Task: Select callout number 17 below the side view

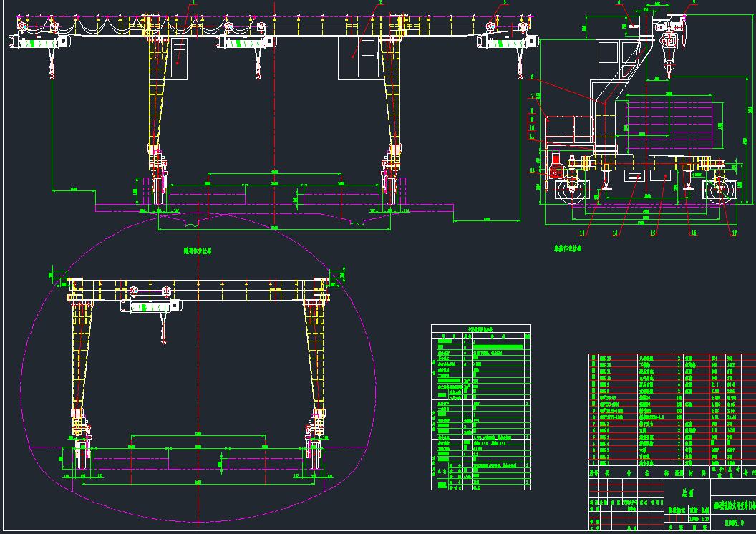Action: [735, 233]
